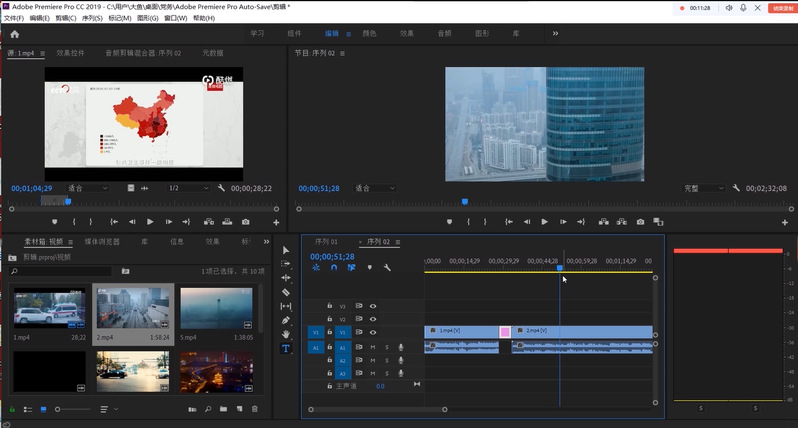Image resolution: width=798 pixels, height=428 pixels.
Task: Expand hidden project panel tabs with chevron
Action: click(266, 241)
